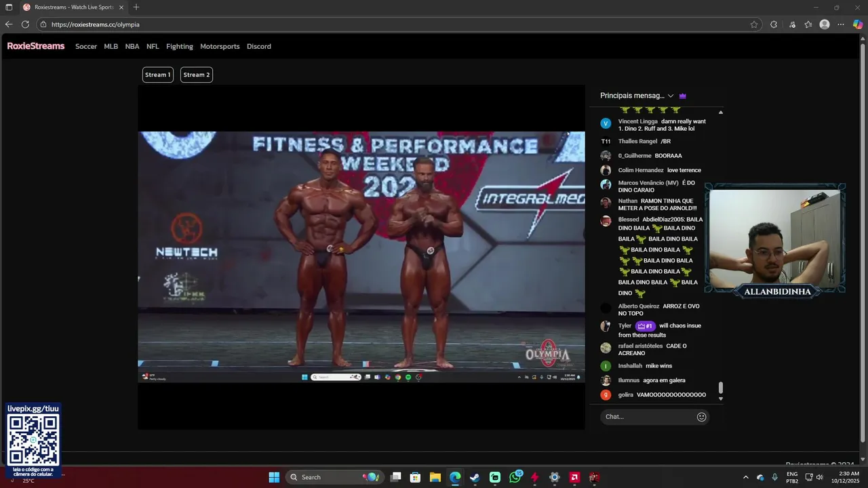This screenshot has height=488, width=868.
Task: Open WhatsApp from taskbar
Action: [x=515, y=477]
